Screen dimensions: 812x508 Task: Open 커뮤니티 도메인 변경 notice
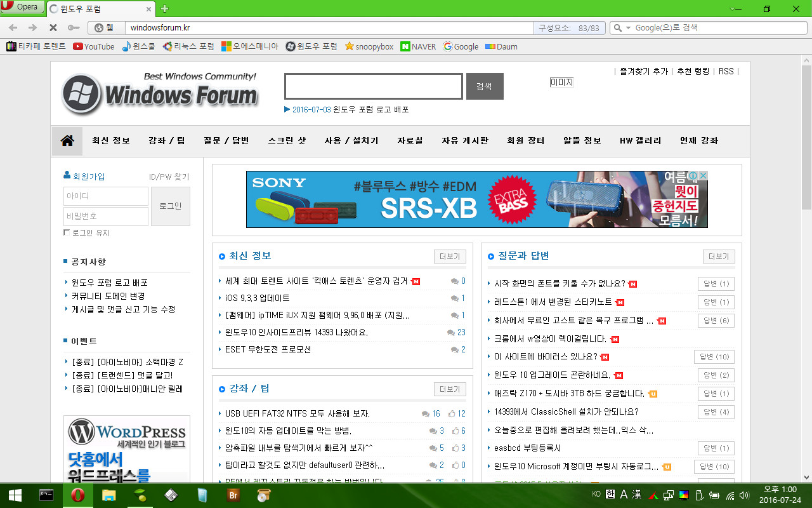pyautogui.click(x=108, y=296)
